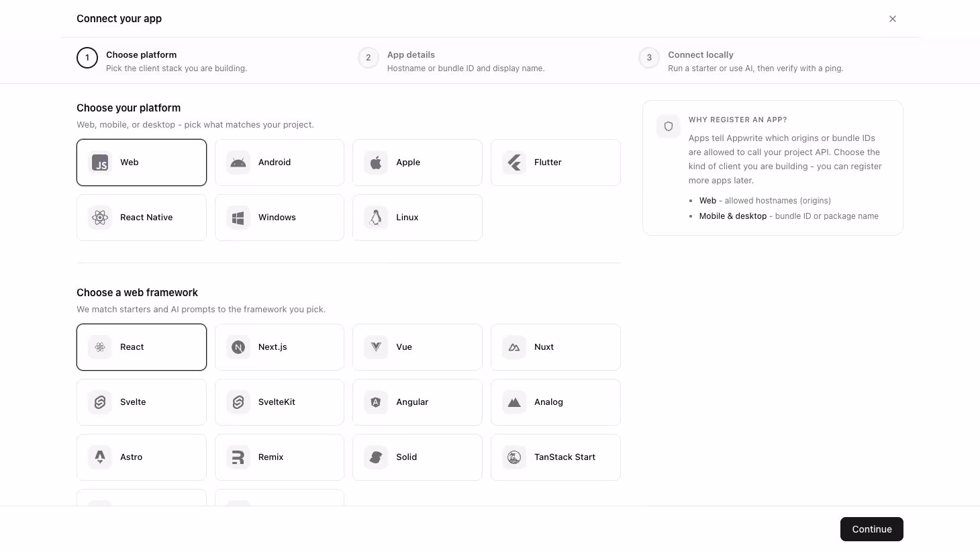The width and height of the screenshot is (980, 552).
Task: Close the Connect your app dialog
Action: [x=893, y=19]
